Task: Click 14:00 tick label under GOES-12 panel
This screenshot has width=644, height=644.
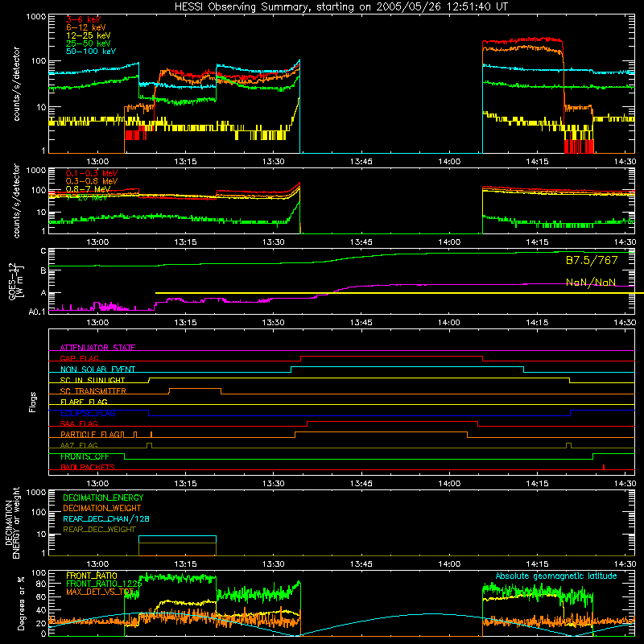Action: [x=449, y=323]
